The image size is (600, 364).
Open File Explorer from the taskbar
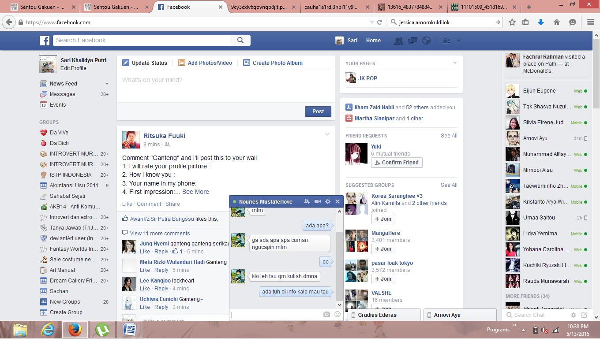click(20, 330)
